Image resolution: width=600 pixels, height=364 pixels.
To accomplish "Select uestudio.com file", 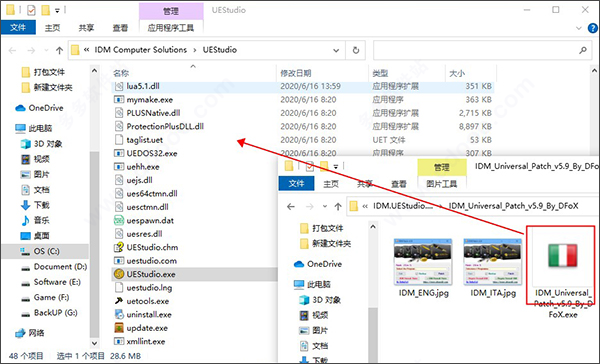I will coord(152,261).
